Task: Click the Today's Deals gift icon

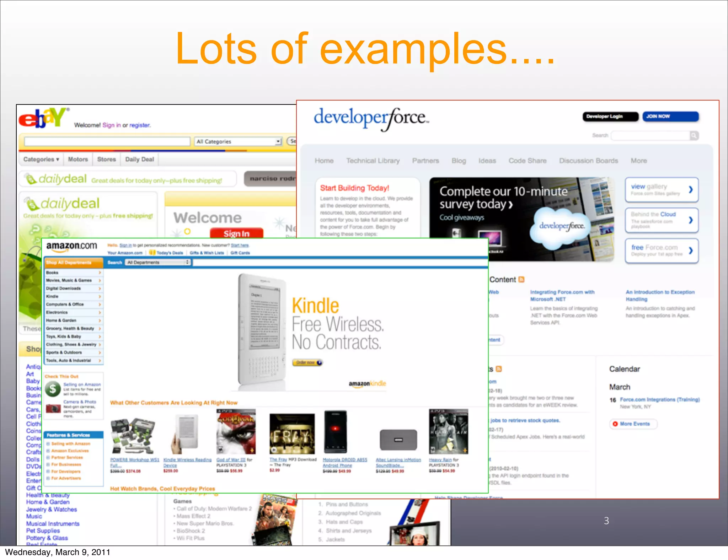Action: [x=152, y=253]
